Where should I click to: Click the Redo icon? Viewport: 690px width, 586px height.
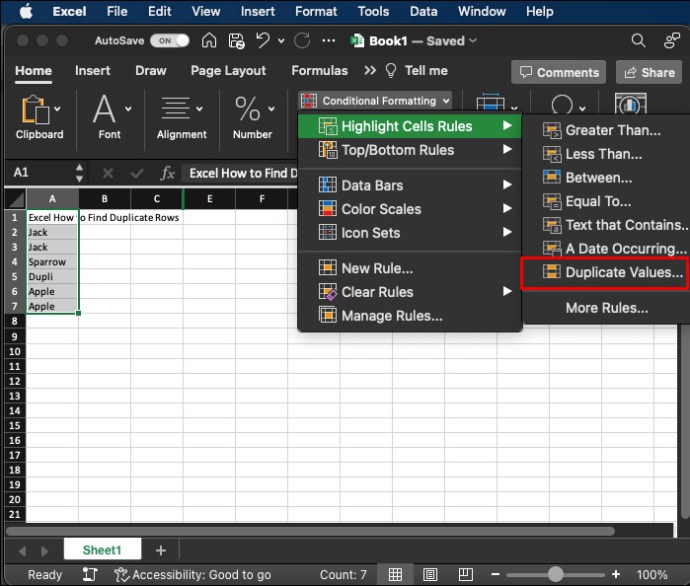(x=302, y=40)
